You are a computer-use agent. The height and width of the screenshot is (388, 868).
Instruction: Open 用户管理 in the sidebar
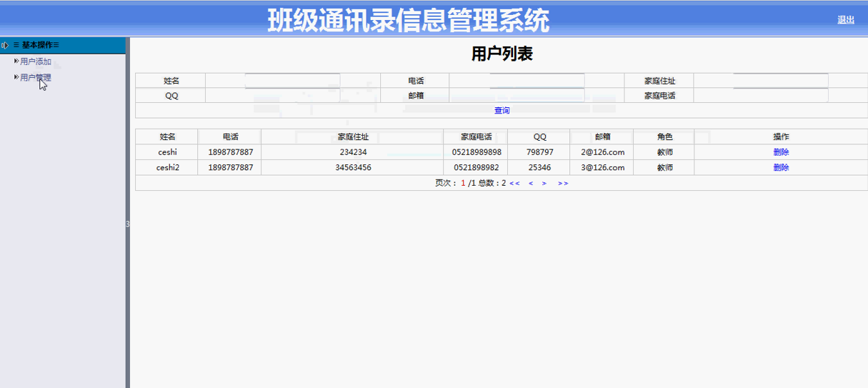[x=36, y=77]
